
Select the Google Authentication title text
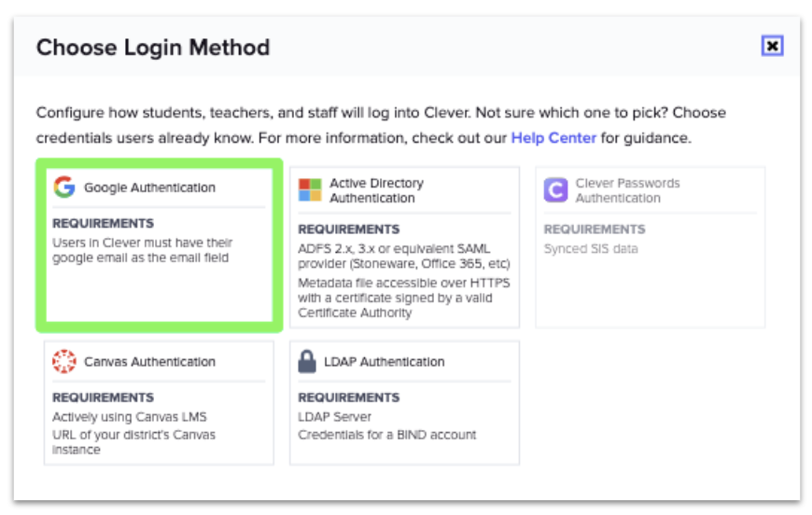(x=149, y=188)
